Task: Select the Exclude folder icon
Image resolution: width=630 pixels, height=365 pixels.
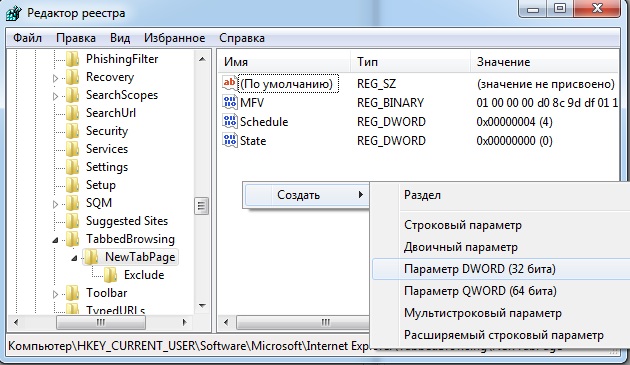Action: pyautogui.click(x=110, y=275)
